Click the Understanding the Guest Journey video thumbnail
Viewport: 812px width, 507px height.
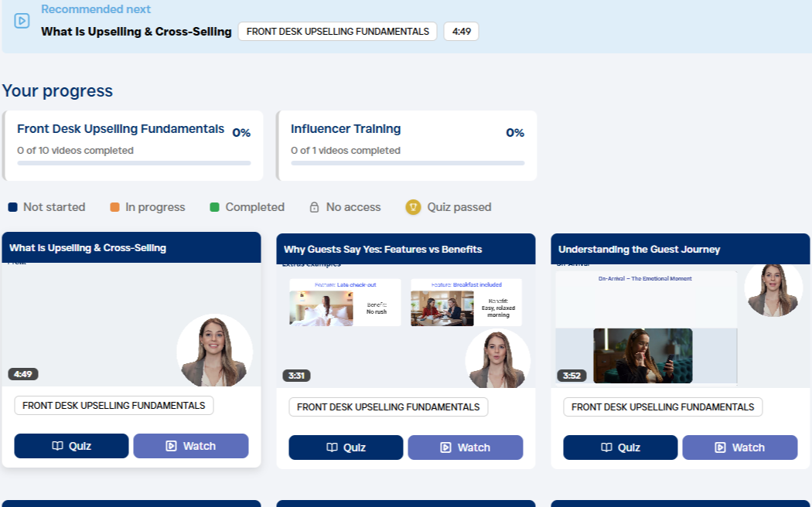click(681, 326)
